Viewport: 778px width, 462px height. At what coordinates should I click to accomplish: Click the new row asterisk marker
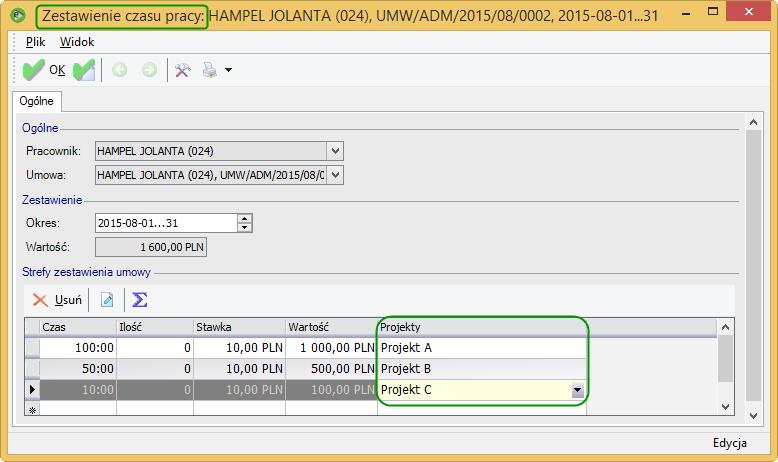coord(32,410)
